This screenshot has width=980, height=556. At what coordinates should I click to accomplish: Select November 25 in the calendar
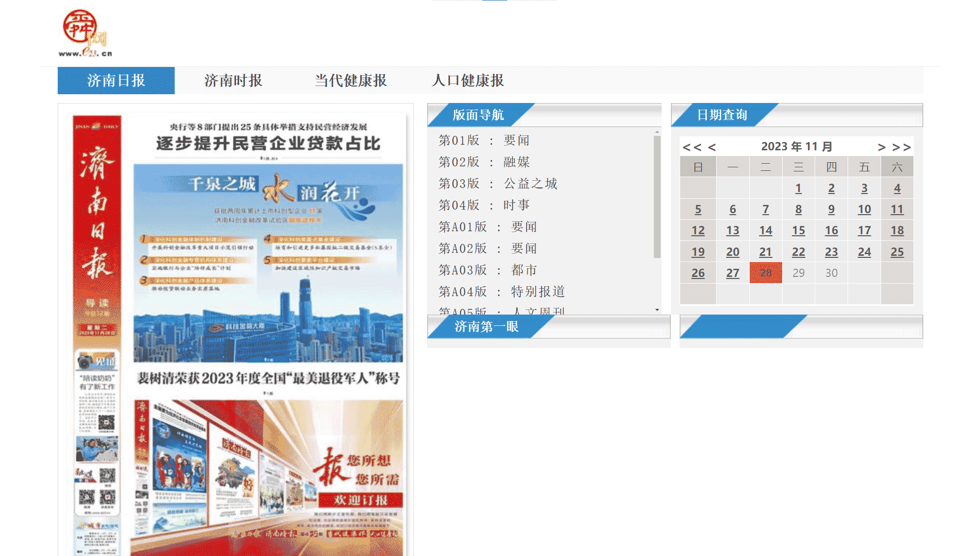[897, 252]
